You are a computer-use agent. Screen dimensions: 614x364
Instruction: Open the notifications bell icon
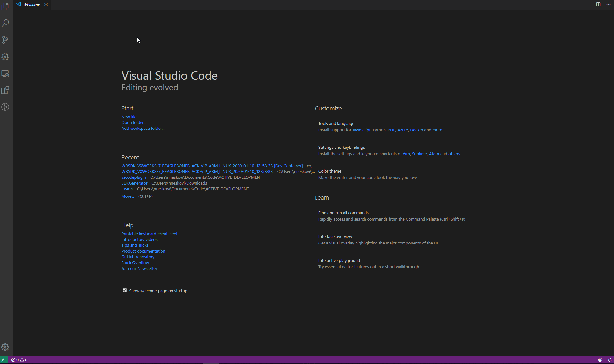coord(610,360)
